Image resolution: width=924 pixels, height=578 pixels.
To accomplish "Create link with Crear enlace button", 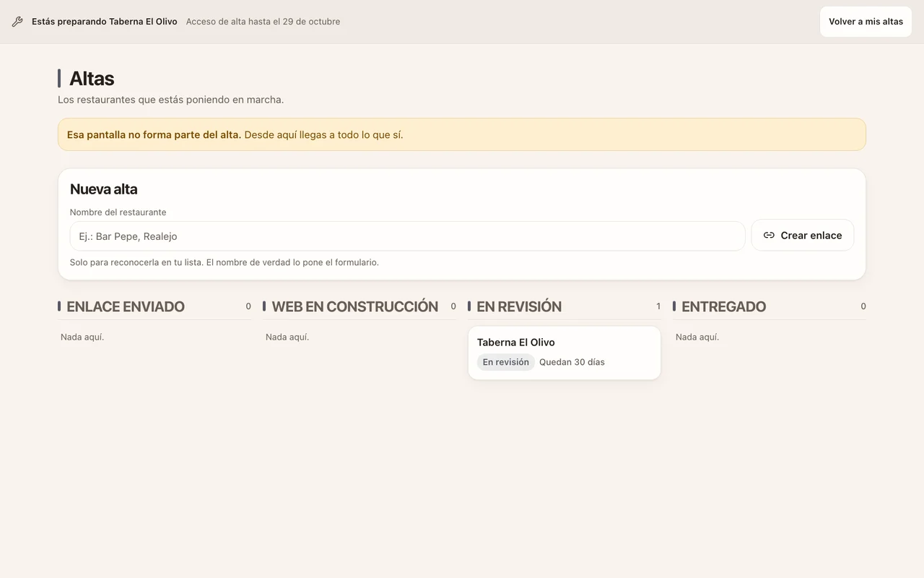I will point(802,236).
